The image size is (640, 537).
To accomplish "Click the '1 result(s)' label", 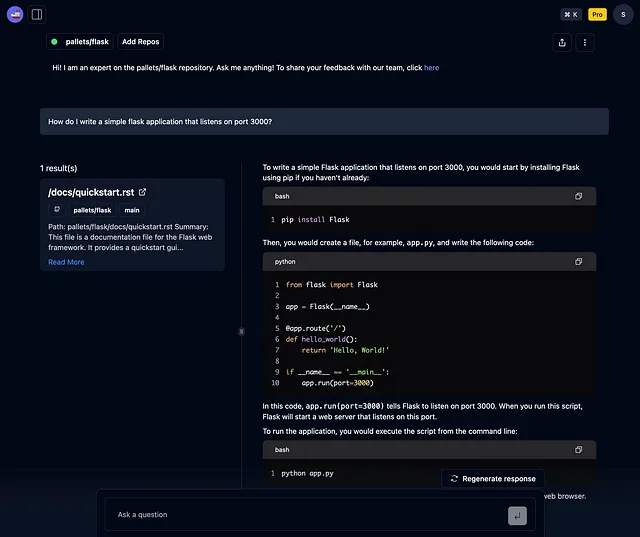I will pyautogui.click(x=58, y=168).
